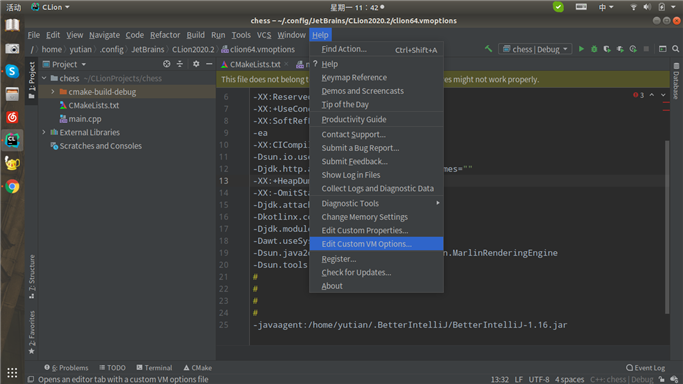This screenshot has height=384, width=683.
Task: Click the editor vertical scrollbar
Action: [667, 226]
